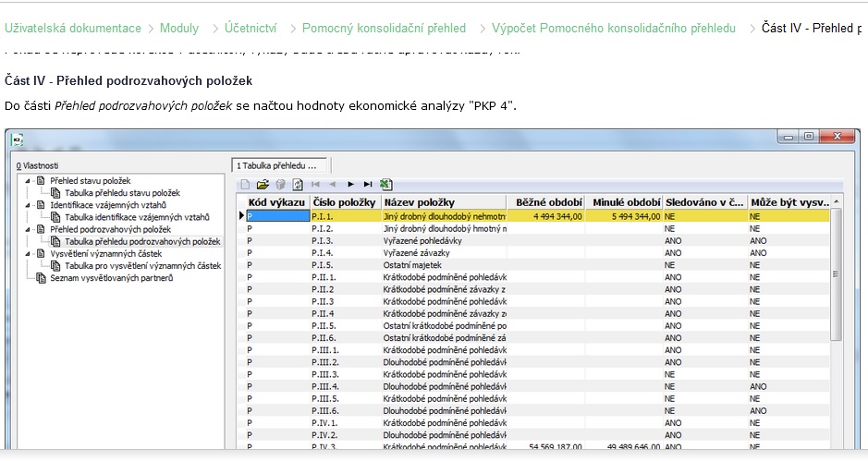Minimize the K2 window

789,136
